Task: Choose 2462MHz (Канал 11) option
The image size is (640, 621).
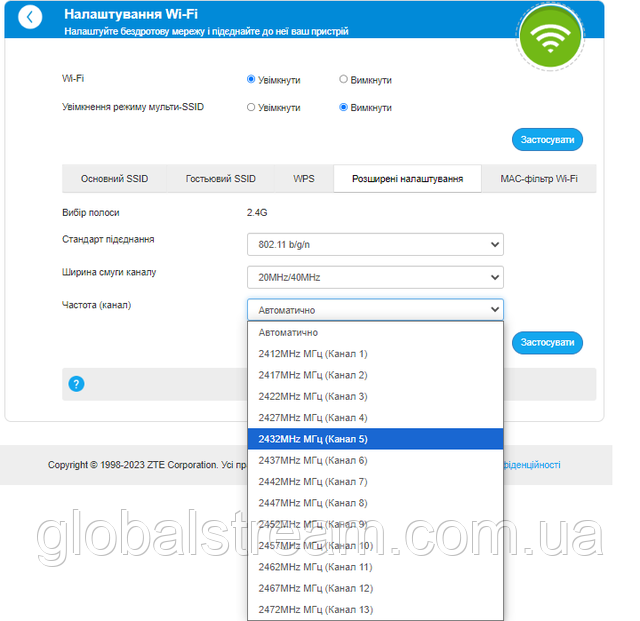Action: coord(375,567)
